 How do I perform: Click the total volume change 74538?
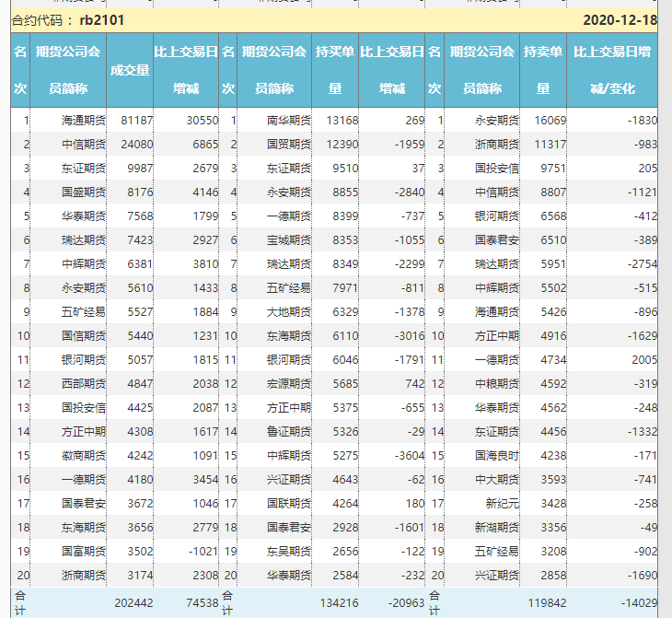[x=203, y=603]
